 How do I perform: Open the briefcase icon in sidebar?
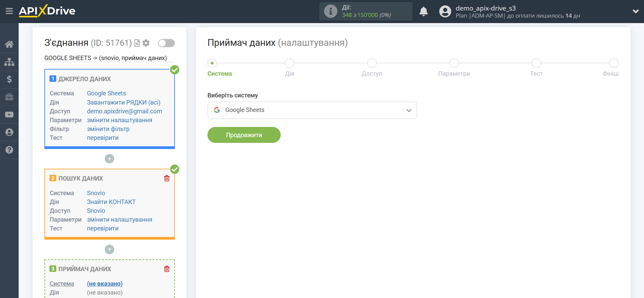[9, 97]
